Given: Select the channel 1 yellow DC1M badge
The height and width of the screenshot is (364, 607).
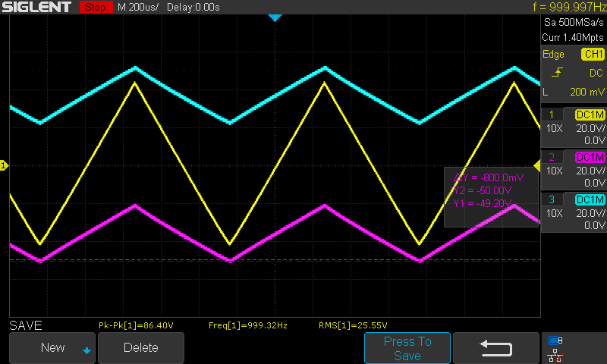Looking at the screenshot, I should click(590, 115).
